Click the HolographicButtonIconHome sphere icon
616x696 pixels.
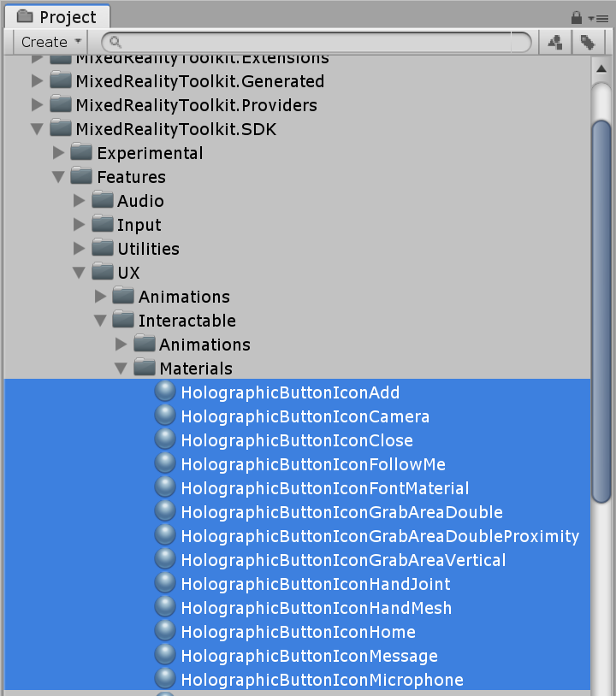click(x=165, y=632)
